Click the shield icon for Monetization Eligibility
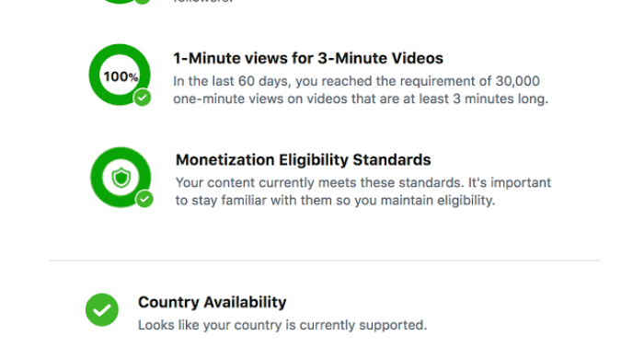 coord(121,178)
